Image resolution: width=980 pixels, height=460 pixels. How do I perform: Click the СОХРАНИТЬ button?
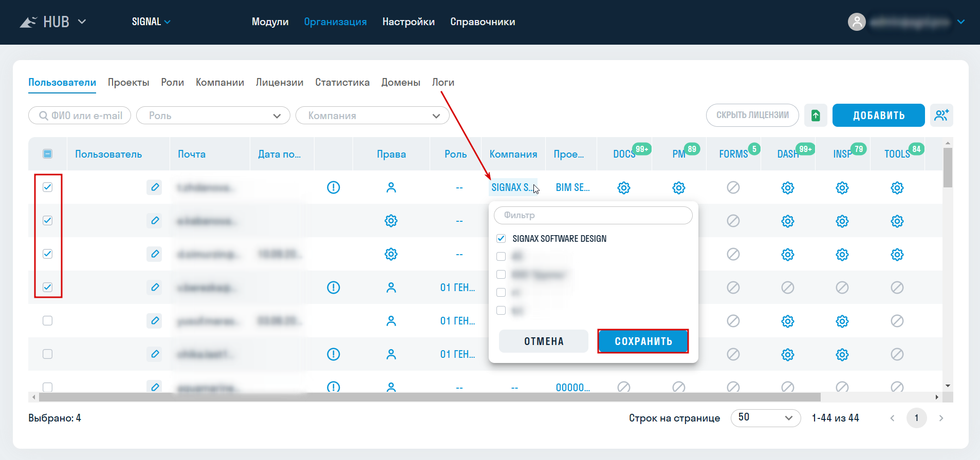[643, 341]
